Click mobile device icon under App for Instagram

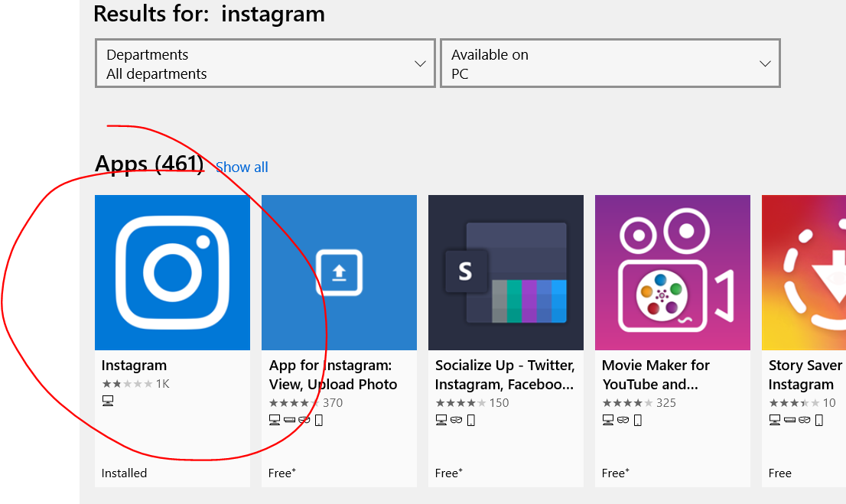pos(319,420)
